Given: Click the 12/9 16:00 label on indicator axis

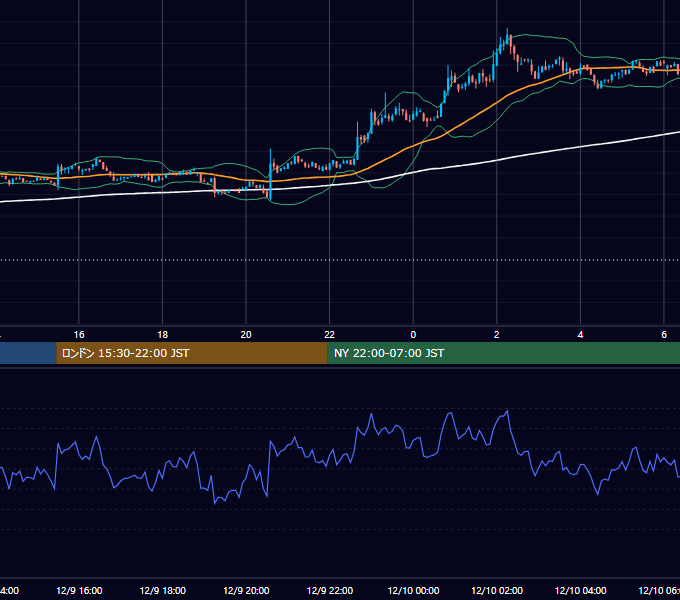Looking at the screenshot, I should pyautogui.click(x=79, y=591).
